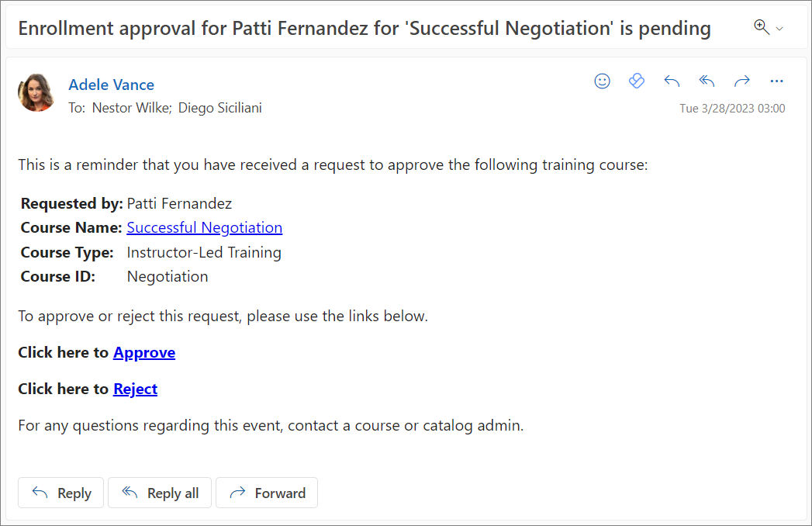Image resolution: width=812 pixels, height=526 pixels.
Task: Open the Successful Negotiation course link
Action: coord(205,227)
